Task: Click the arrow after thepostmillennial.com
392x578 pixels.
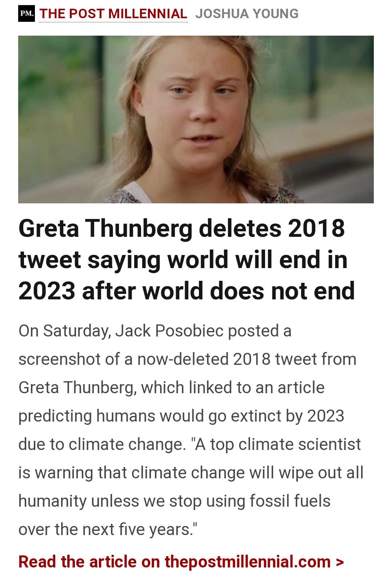Action: pos(340,562)
